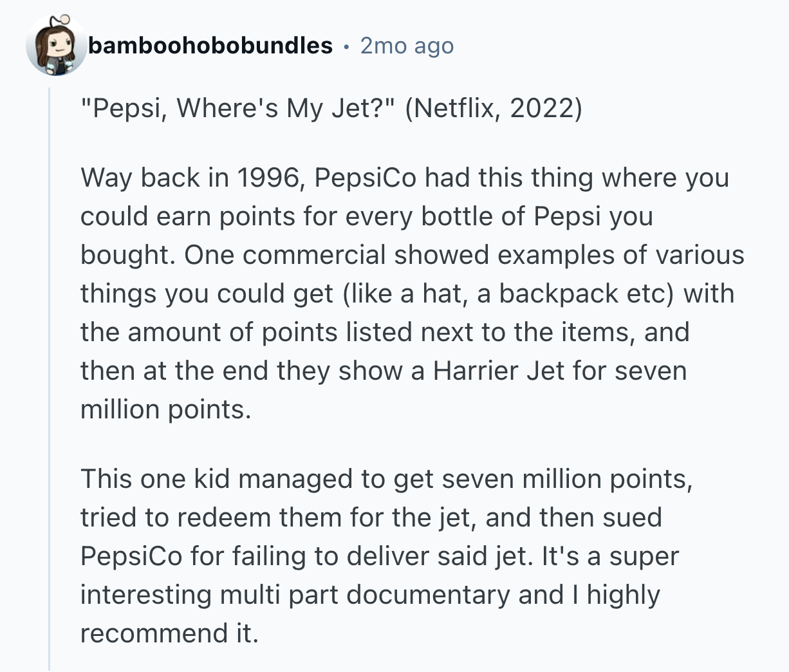
Task: Click the word "PepsiCo" in first paragraph
Action: click(366, 178)
